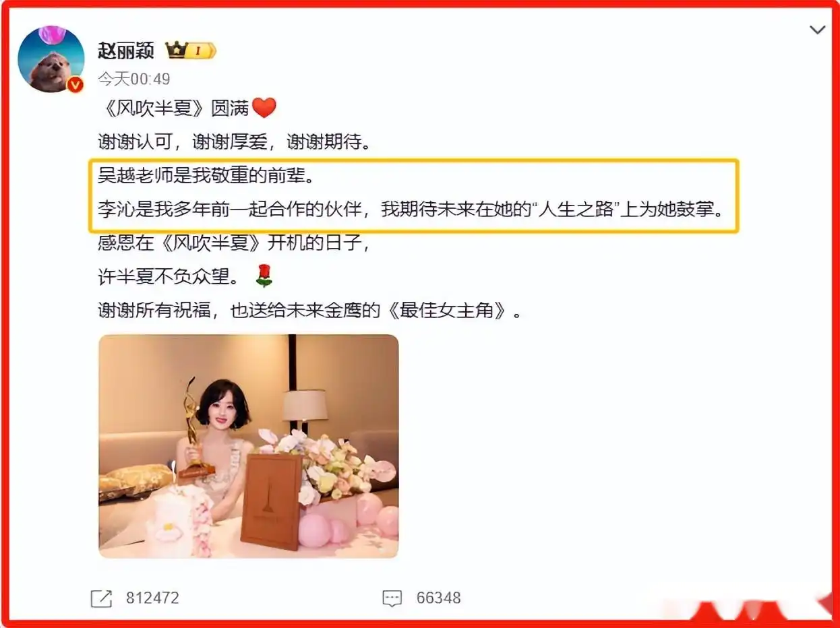Click the comment count 66348

coord(439,598)
